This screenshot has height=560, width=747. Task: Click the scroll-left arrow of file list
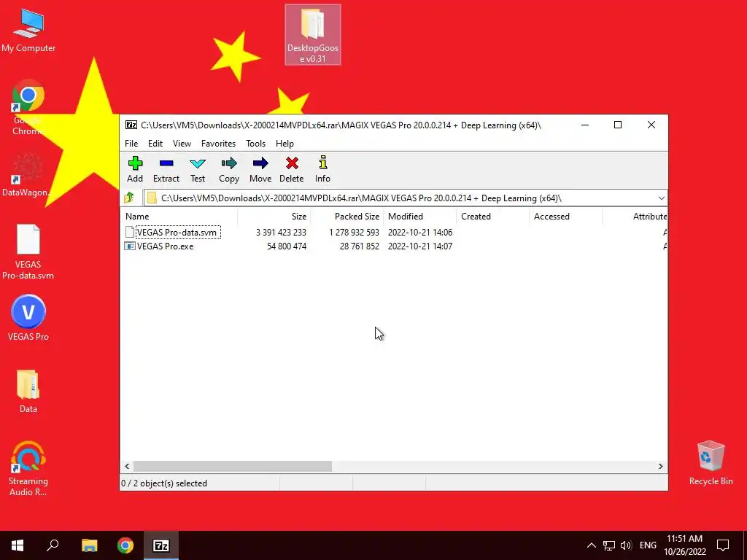127,466
